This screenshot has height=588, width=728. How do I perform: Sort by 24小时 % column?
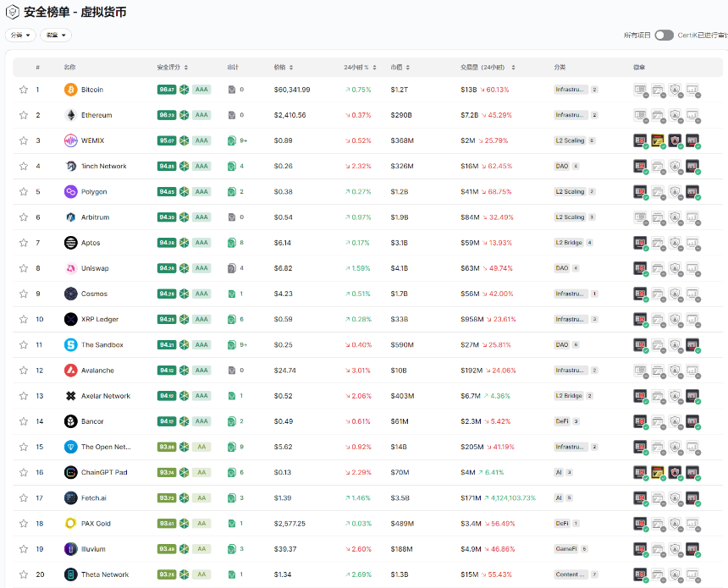click(x=374, y=68)
